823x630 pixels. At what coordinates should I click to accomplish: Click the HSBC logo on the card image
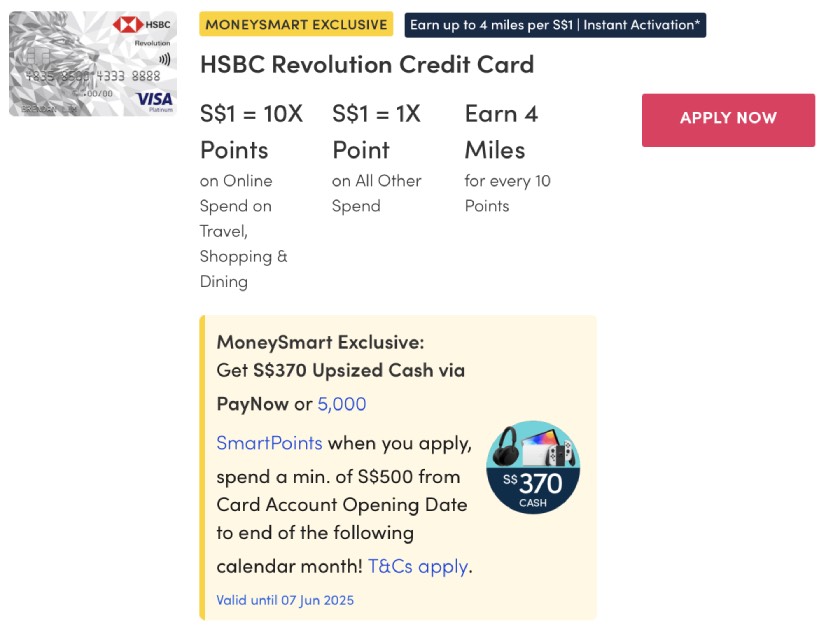tap(143, 22)
